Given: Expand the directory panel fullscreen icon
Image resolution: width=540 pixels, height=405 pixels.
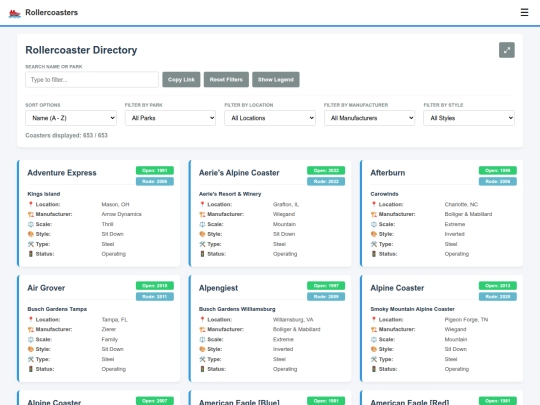Looking at the screenshot, I should [507, 50].
